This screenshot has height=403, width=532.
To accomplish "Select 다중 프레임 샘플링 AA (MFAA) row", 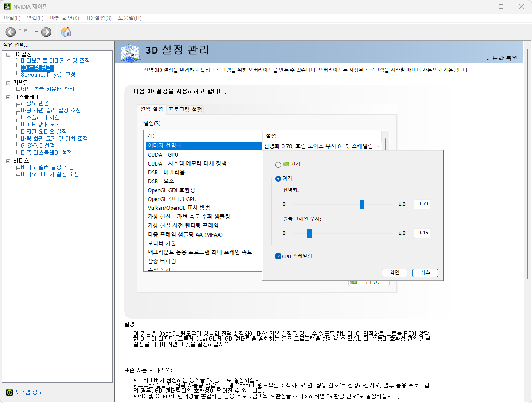I will [x=204, y=235].
